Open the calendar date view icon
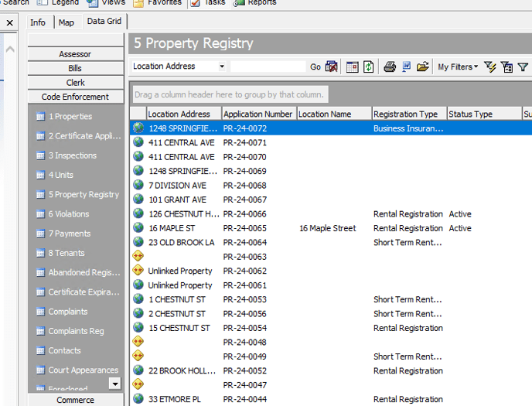The width and height of the screenshot is (532, 406). [x=352, y=67]
